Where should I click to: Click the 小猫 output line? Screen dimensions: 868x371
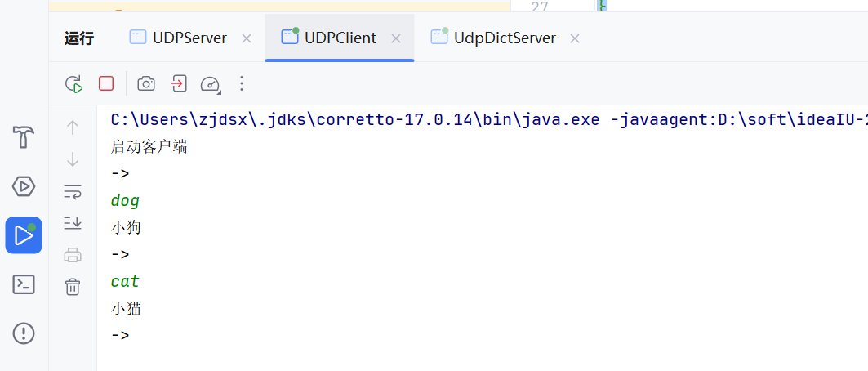[x=127, y=308]
